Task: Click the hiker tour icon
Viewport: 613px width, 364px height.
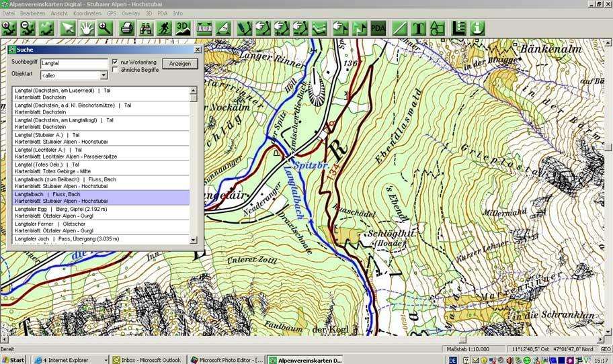Action: [164, 28]
